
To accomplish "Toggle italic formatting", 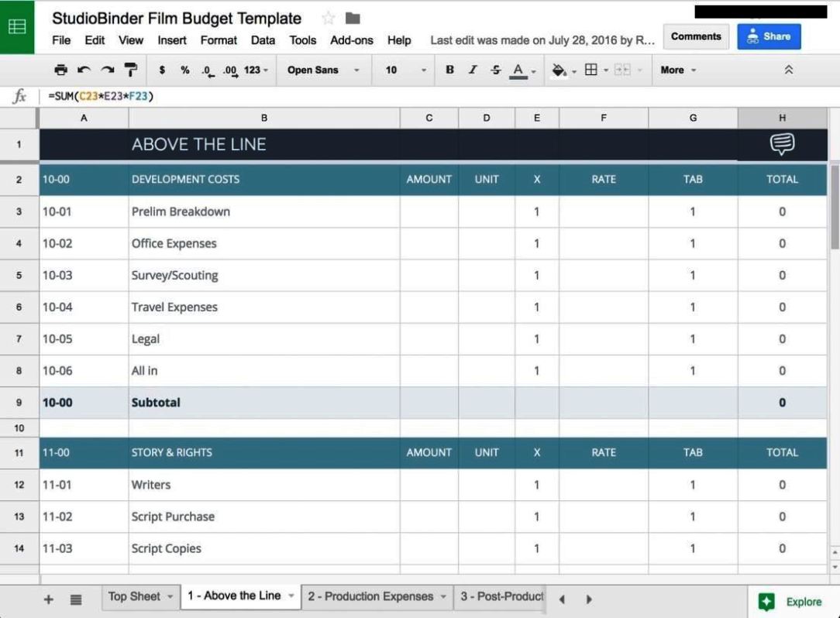I will pos(472,70).
